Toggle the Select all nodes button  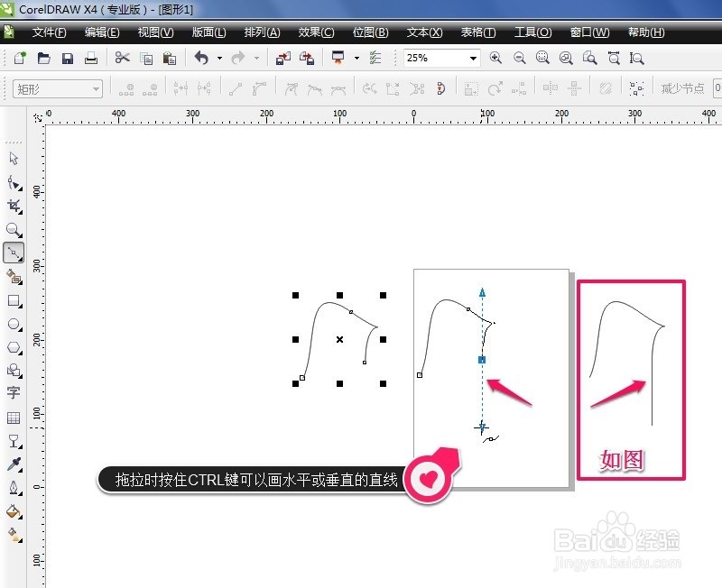[x=636, y=87]
